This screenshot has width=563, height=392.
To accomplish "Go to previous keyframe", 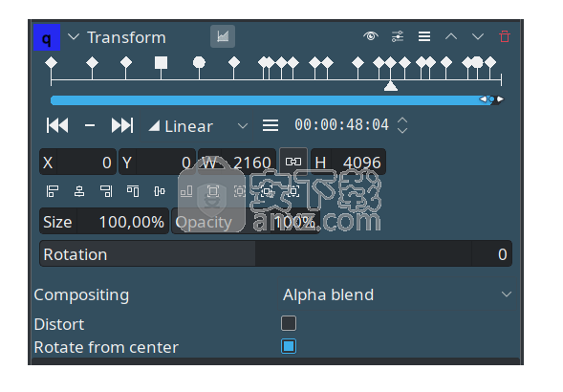I will pyautogui.click(x=57, y=126).
